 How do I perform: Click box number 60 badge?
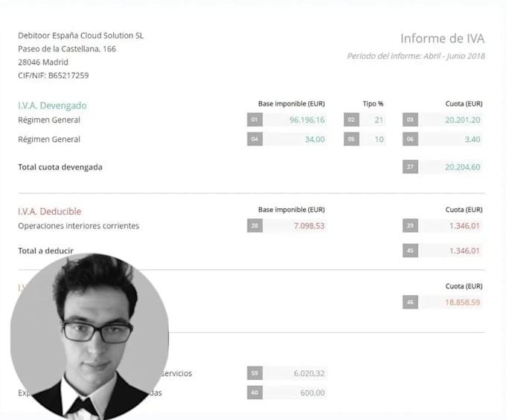254,392
